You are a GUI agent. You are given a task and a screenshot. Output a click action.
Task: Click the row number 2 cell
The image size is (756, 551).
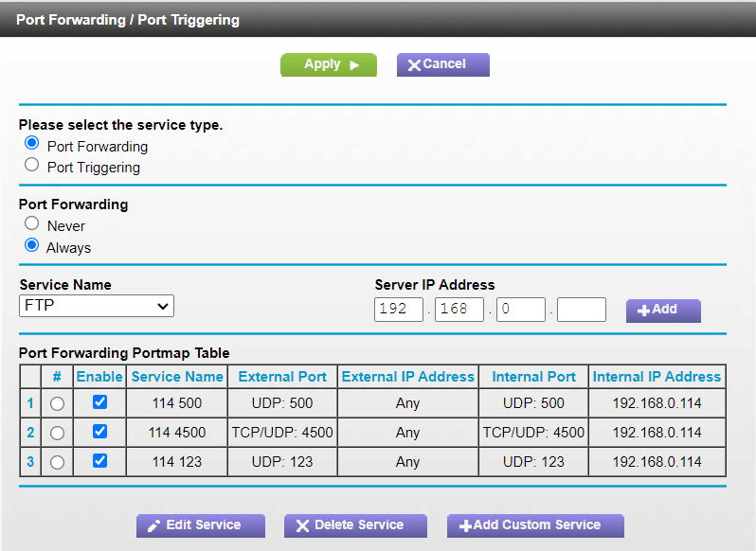click(x=30, y=433)
